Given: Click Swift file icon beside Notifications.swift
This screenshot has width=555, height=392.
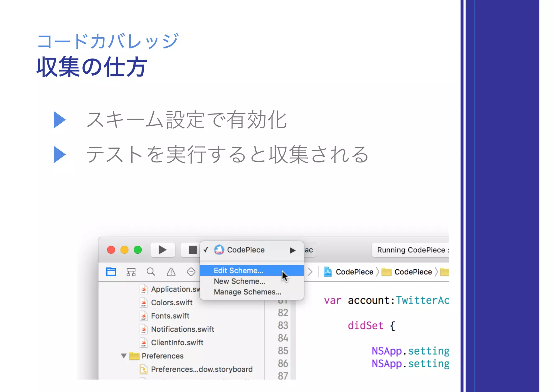Looking at the screenshot, I should [x=144, y=329].
